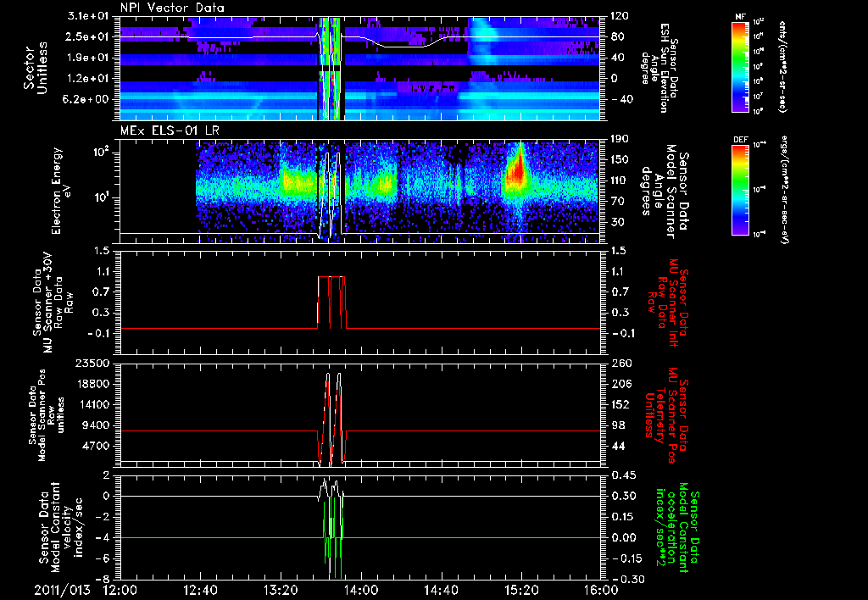Click the Model Scanner Angle degrees label
868x600 pixels.
[665, 192]
